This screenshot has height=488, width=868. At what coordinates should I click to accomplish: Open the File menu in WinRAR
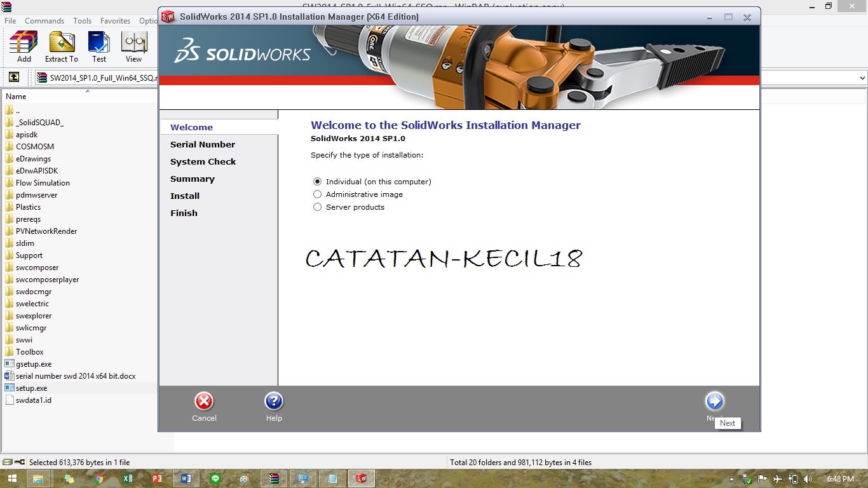click(10, 21)
